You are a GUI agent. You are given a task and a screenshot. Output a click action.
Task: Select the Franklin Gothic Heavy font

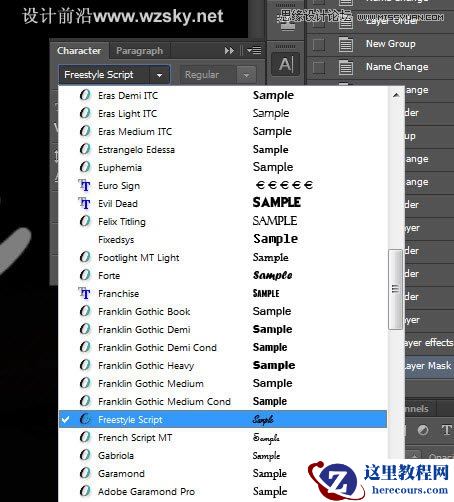[x=223, y=365]
